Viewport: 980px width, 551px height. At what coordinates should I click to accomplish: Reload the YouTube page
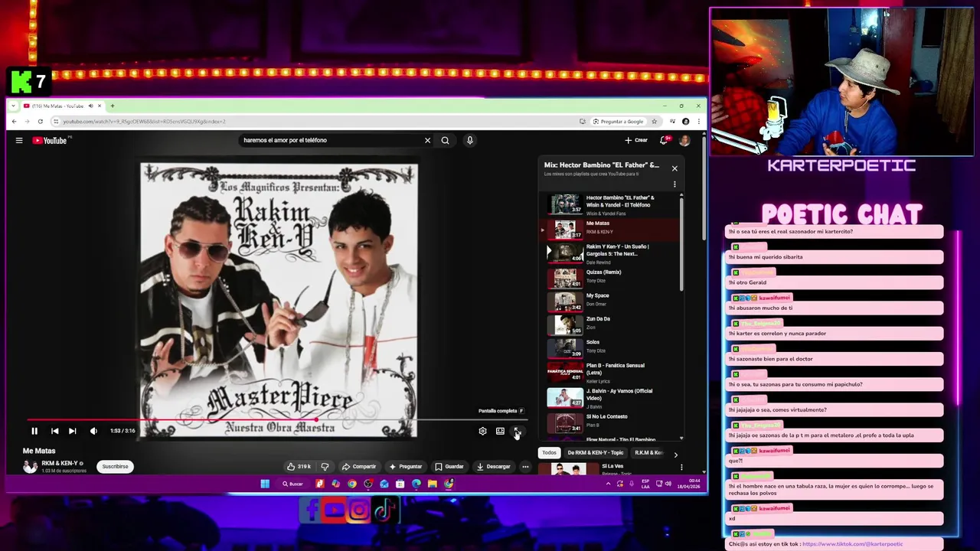point(40,122)
